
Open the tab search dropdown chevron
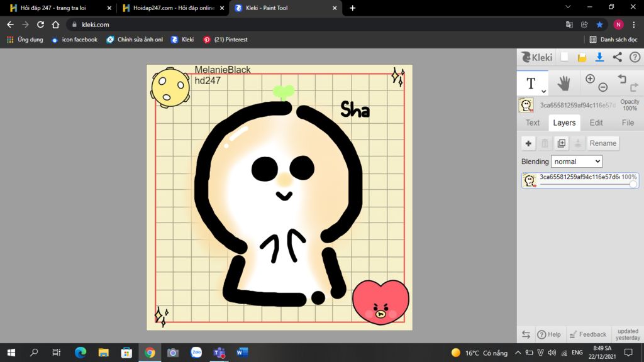coord(568,7)
